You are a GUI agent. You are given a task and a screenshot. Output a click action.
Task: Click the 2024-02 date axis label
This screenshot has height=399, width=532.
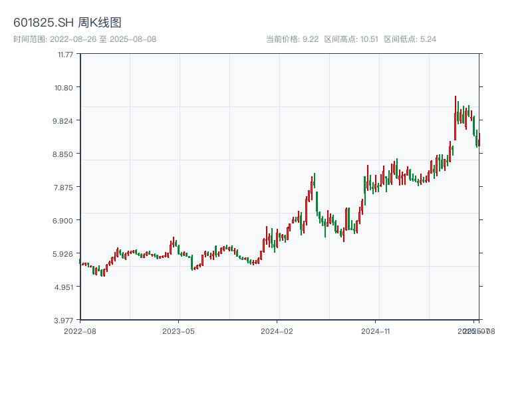(277, 331)
